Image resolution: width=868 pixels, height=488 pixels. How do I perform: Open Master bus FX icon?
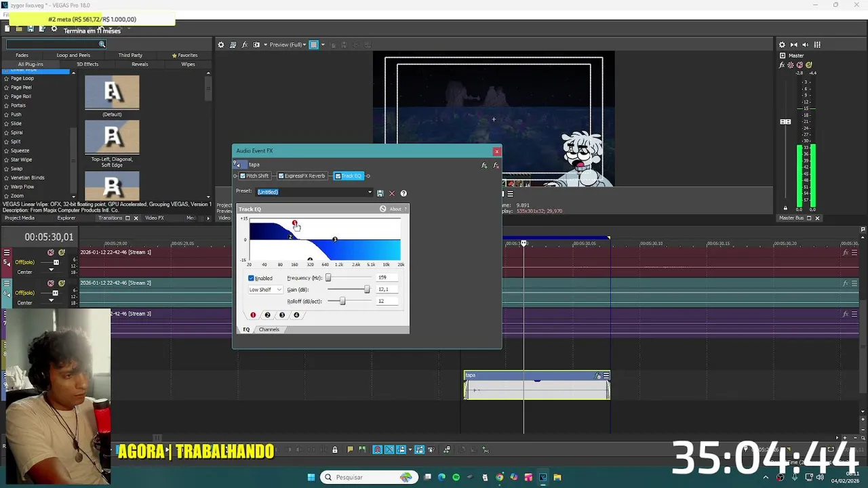(782, 65)
